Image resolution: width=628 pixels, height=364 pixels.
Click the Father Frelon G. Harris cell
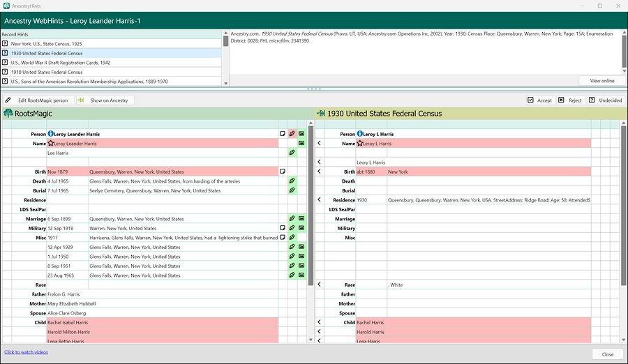[x=163, y=294]
